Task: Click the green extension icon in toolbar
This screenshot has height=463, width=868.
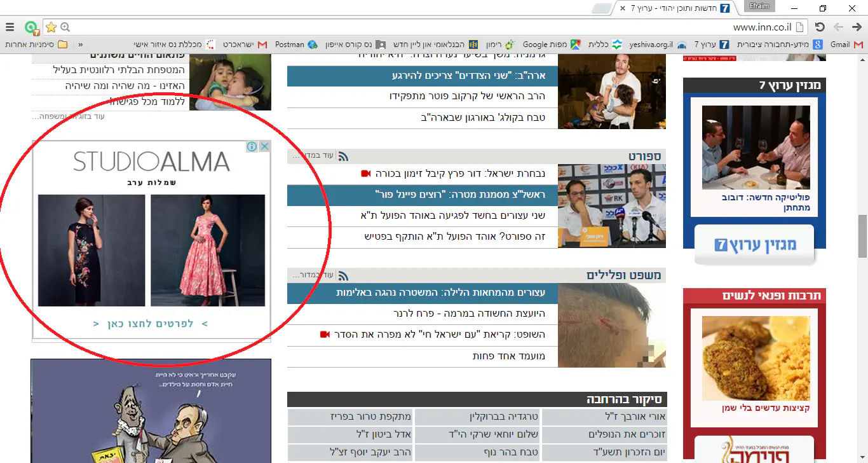Action: [31, 28]
